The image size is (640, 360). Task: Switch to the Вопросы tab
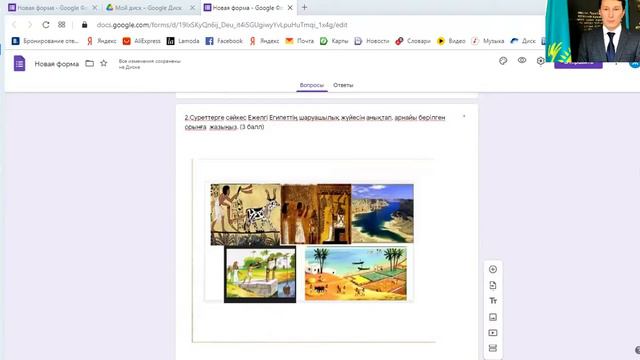click(312, 85)
